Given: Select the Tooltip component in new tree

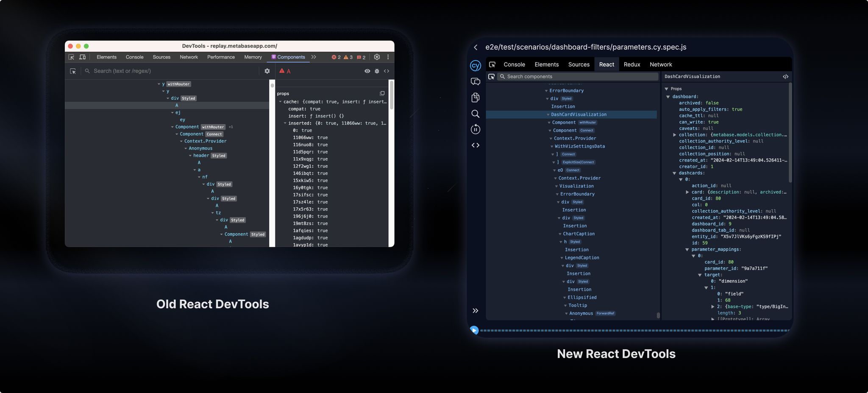Looking at the screenshot, I should coord(578,306).
